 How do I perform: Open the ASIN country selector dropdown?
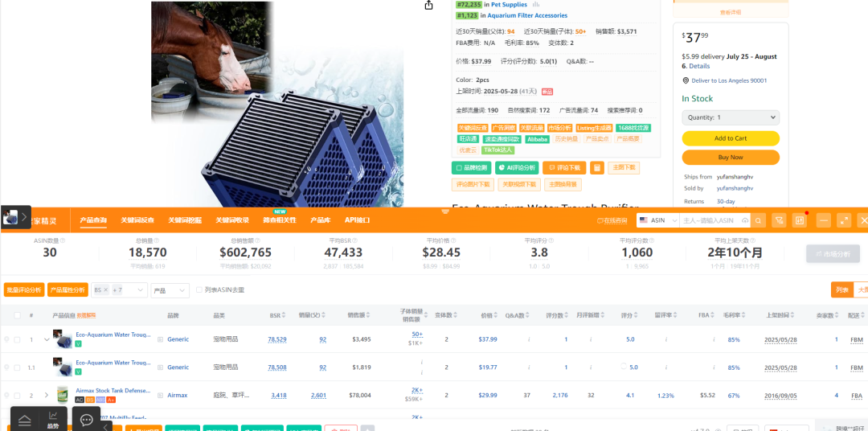657,220
